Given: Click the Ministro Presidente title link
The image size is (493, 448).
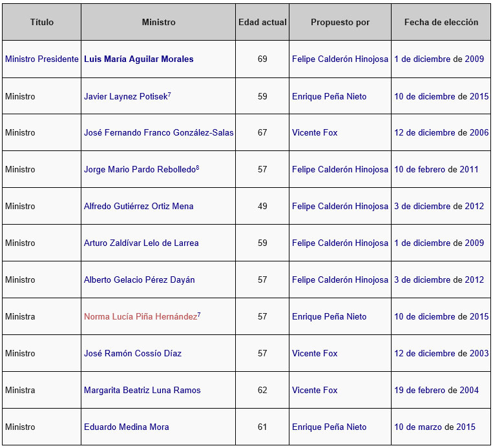Looking at the screenshot, I should coord(41,59).
